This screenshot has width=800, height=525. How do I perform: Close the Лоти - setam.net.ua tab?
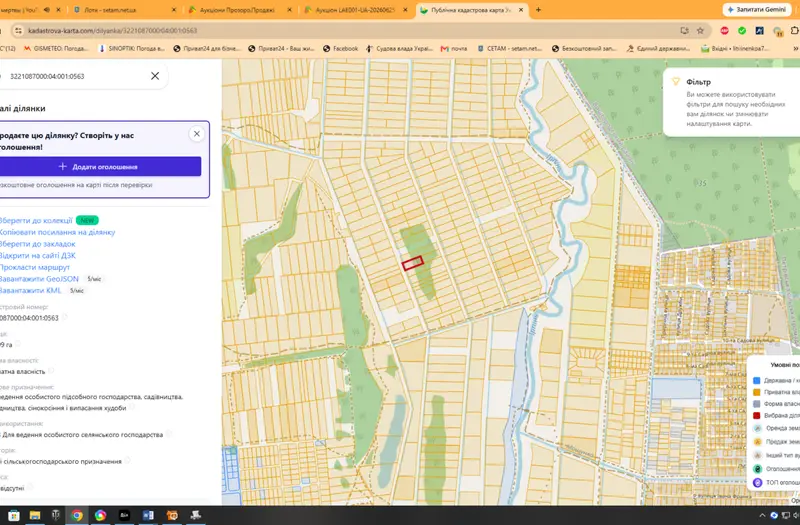pyautogui.click(x=173, y=10)
